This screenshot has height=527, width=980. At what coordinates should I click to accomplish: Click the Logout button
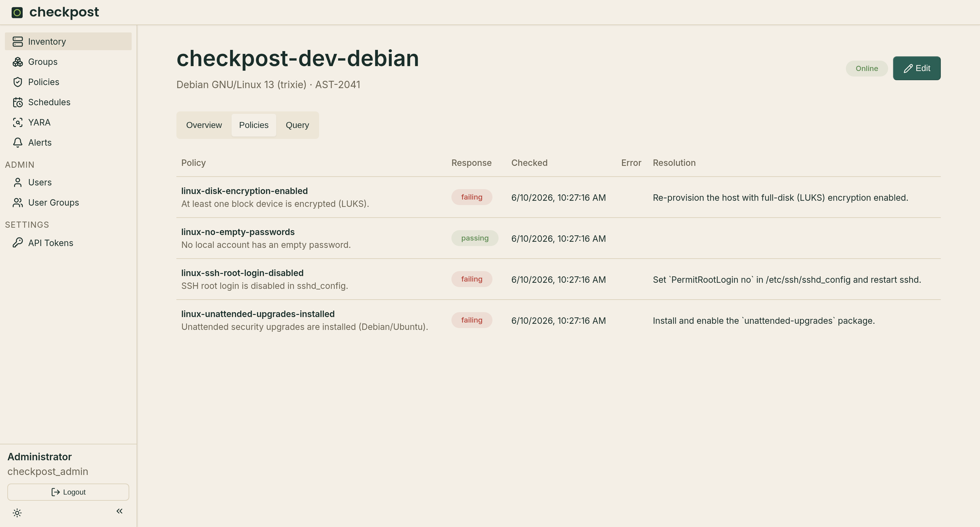click(68, 492)
